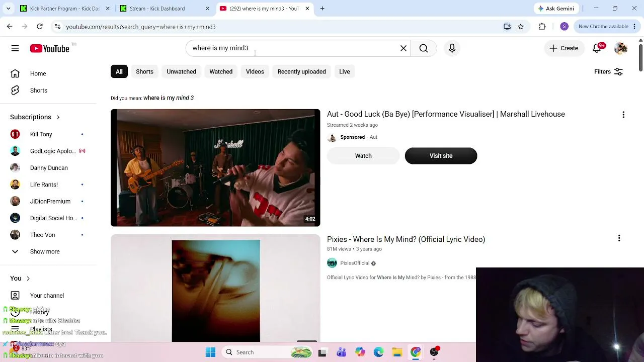Select the All filter chip

tap(119, 71)
